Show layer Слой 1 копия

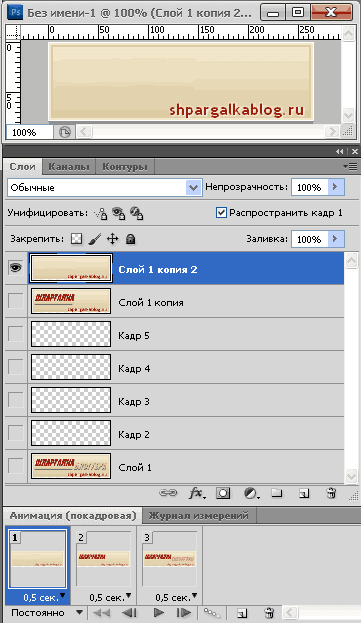point(15,301)
